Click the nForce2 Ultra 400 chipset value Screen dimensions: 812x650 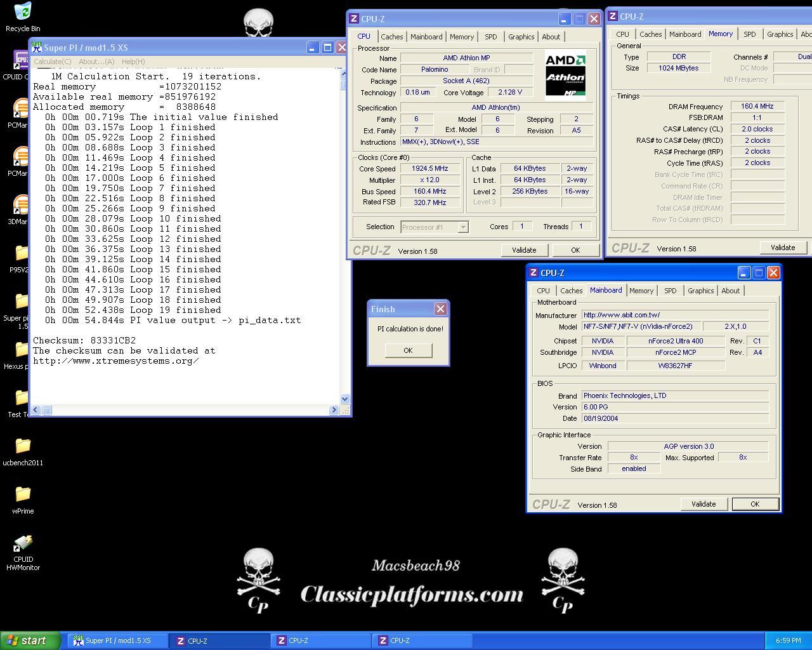676,341
